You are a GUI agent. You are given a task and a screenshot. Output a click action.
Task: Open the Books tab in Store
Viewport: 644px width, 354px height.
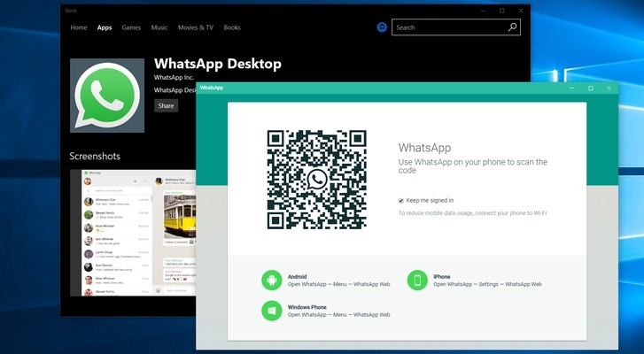(x=231, y=27)
